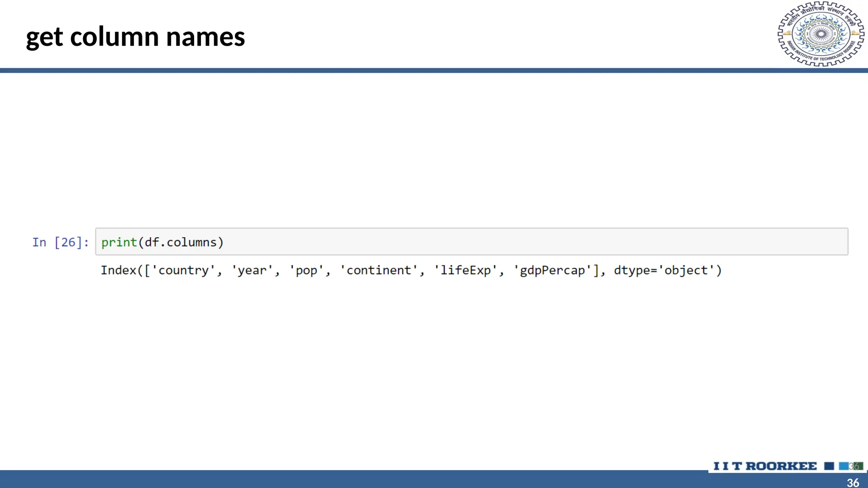Click 'gdpPercap' in the output list
868x488 pixels.
[x=552, y=270]
